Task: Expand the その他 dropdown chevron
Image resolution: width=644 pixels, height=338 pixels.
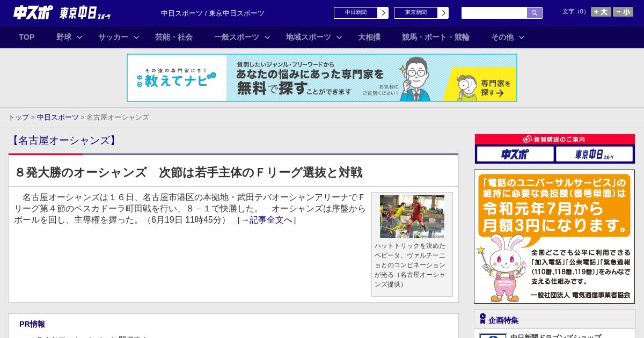Action: click(522, 38)
